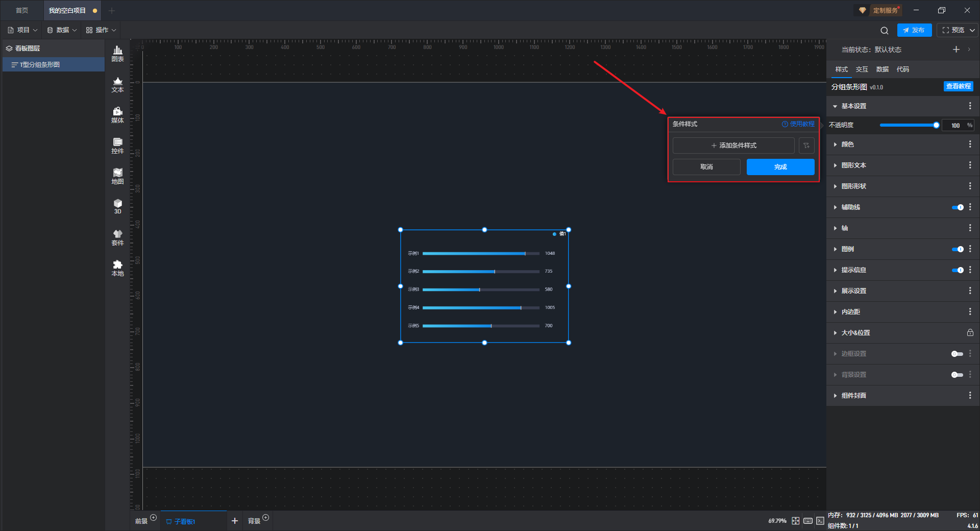Switch to the 首页 tab

point(22,10)
